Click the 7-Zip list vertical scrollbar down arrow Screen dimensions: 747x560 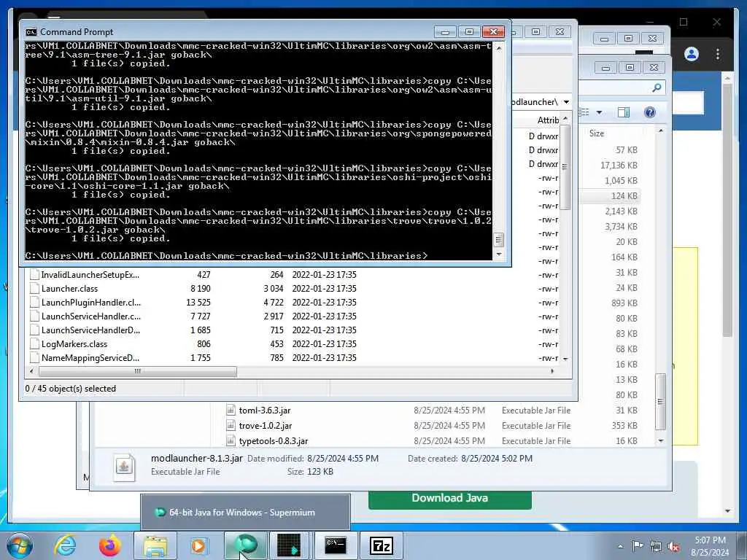click(x=565, y=359)
